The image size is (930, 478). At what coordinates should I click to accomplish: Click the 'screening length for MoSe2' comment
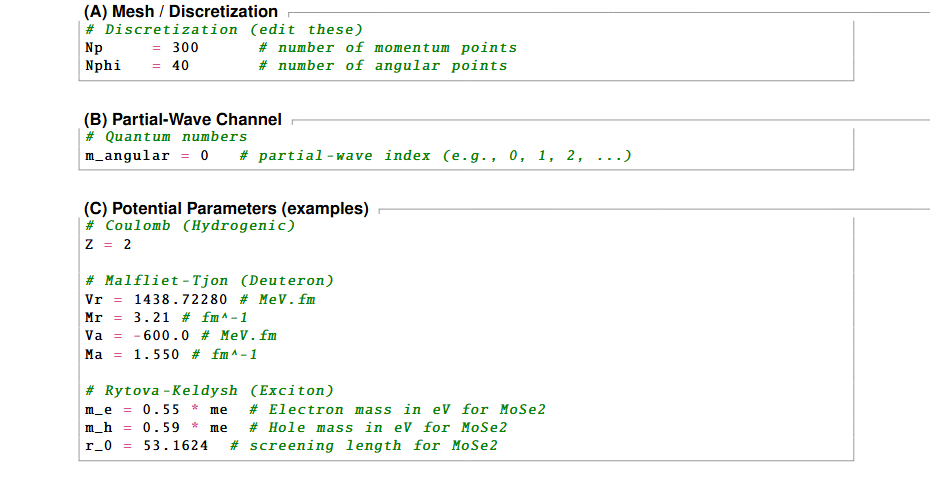tap(363, 445)
